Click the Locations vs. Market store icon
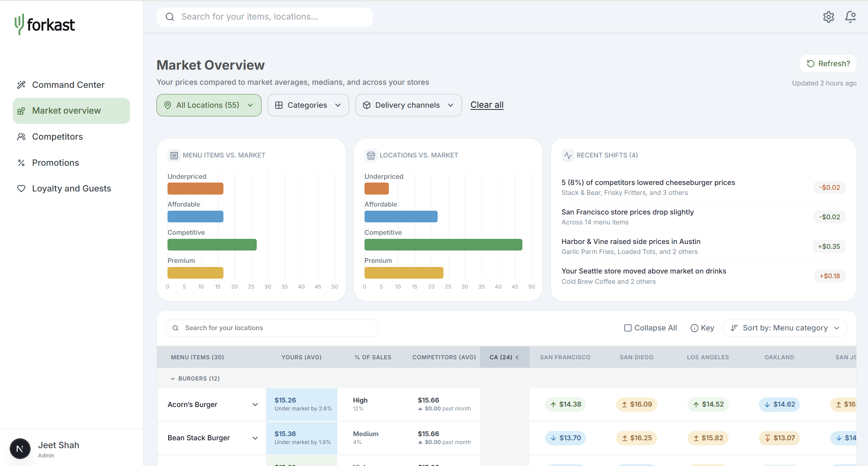 [x=371, y=155]
